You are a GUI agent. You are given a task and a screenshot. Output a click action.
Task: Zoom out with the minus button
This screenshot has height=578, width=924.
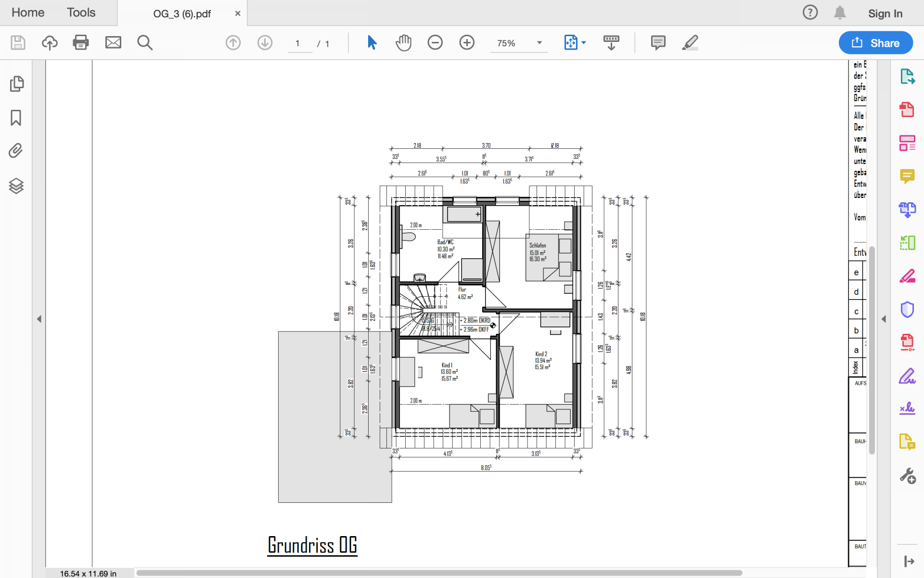tap(435, 43)
